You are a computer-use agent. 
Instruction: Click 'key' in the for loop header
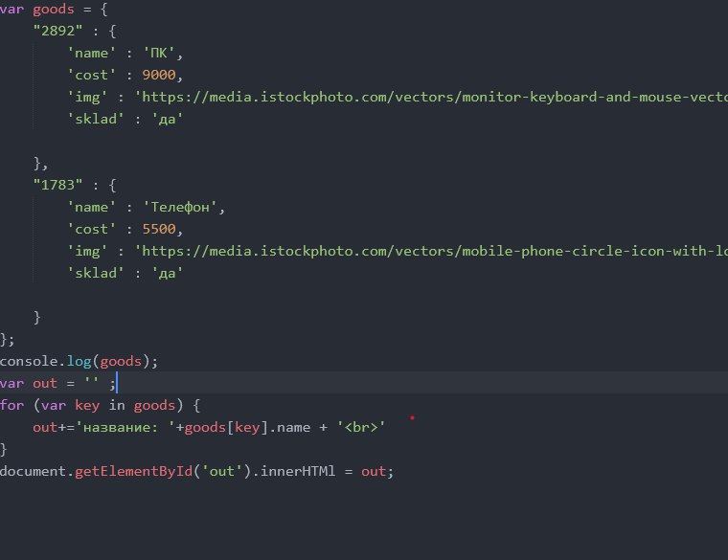[x=87, y=406]
